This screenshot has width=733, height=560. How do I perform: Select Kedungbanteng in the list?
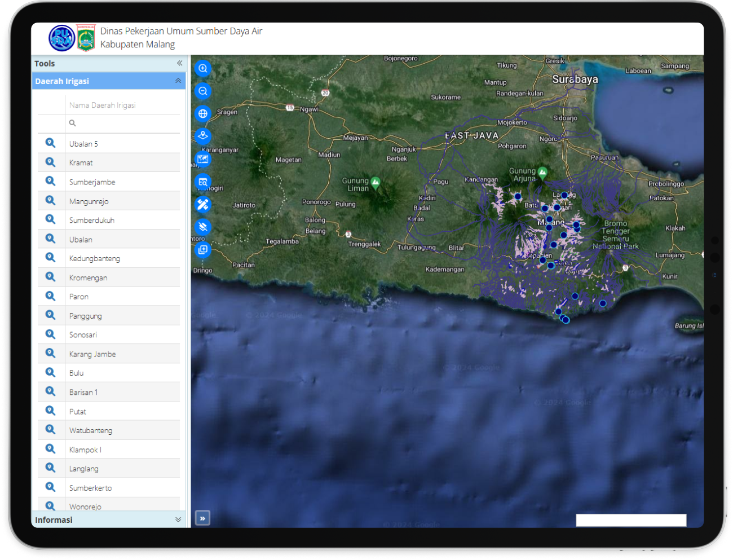click(95, 258)
